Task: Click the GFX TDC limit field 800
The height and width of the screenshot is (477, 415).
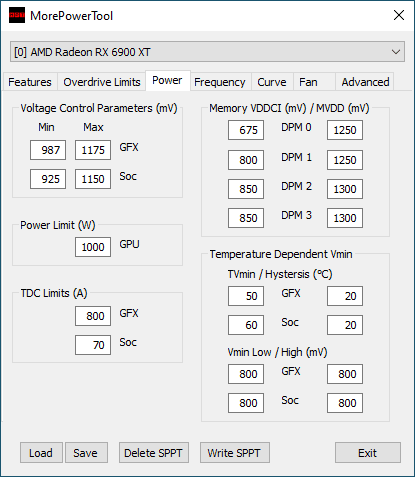Action: pos(93,316)
